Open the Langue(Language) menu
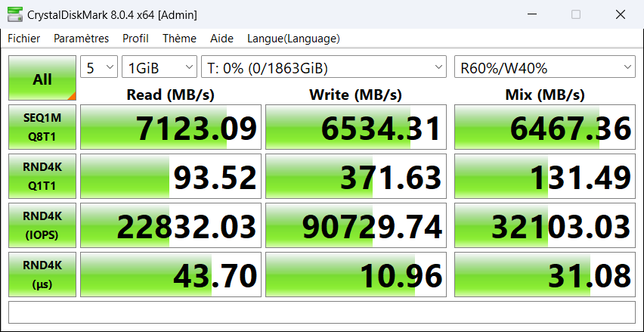Screen dimensions: 644x332 pyautogui.click(x=293, y=39)
